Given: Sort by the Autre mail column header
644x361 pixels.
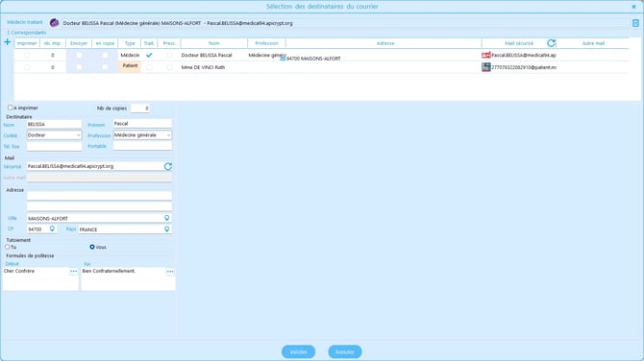Looking at the screenshot, I should [593, 43].
